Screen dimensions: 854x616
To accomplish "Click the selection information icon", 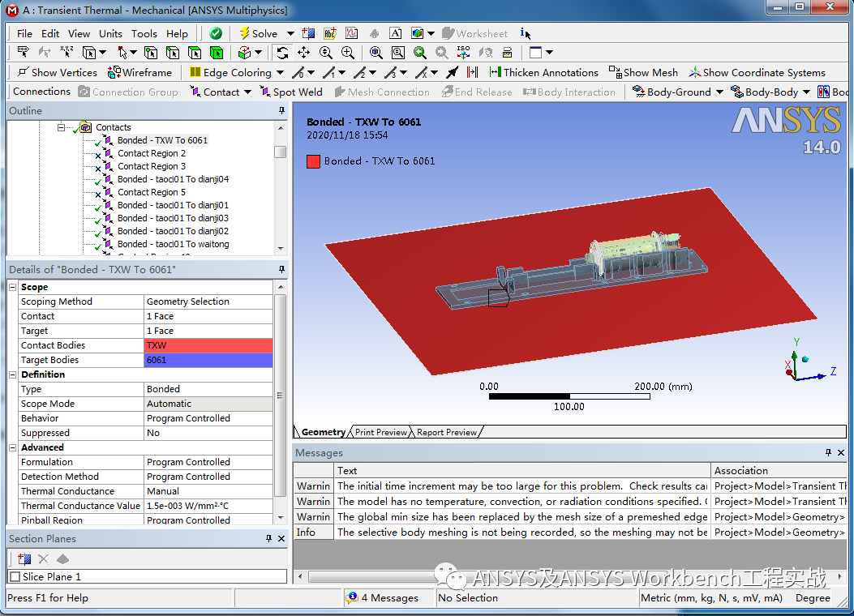I will coord(525,33).
